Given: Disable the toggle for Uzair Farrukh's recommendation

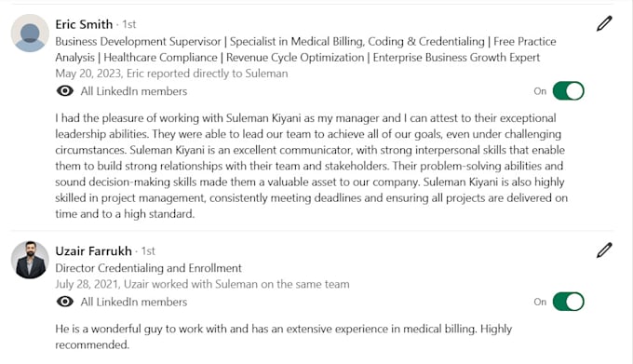Looking at the screenshot, I should [x=569, y=302].
